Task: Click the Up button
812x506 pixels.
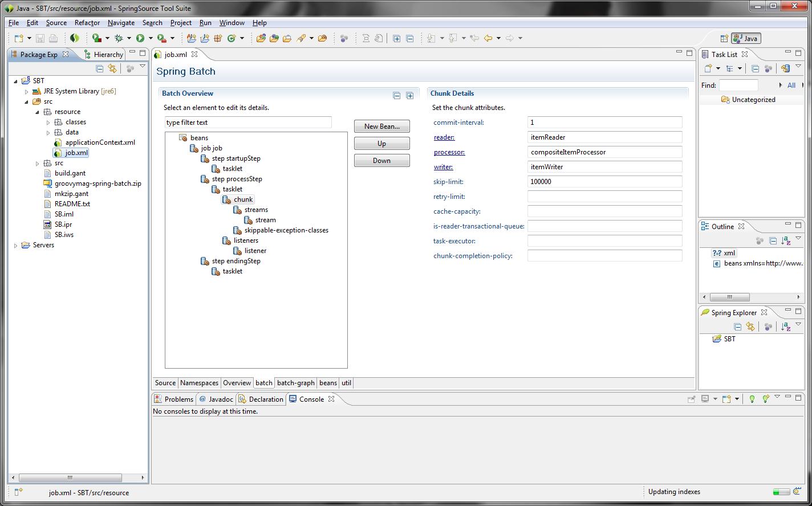Action: [382, 144]
